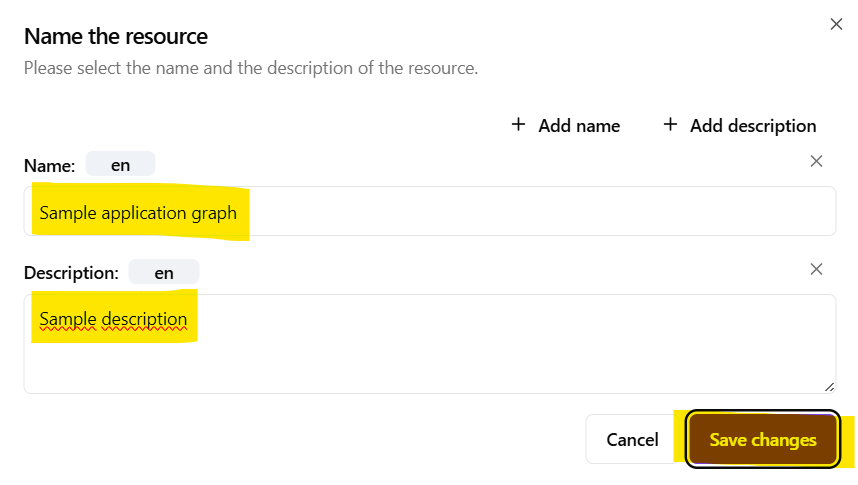Remove the Name entry with its X icon
Screen dimensions: 858x485
[x=816, y=161]
